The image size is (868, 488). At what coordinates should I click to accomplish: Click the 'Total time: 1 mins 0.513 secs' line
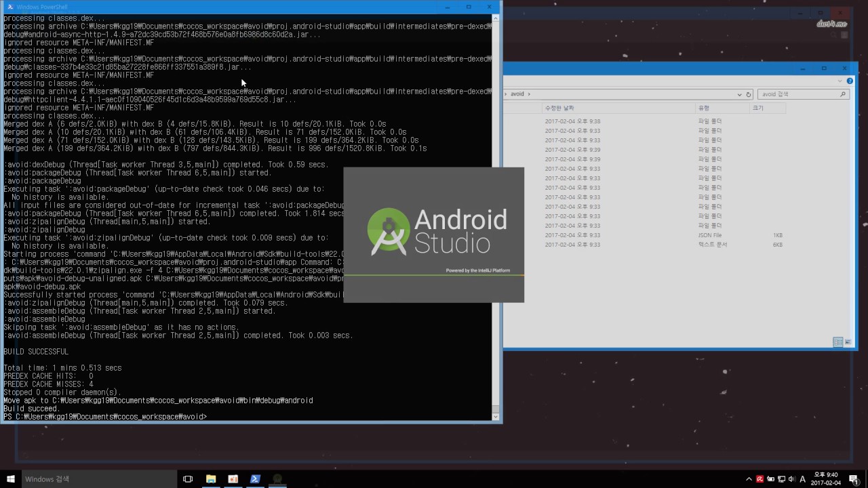(62, 368)
